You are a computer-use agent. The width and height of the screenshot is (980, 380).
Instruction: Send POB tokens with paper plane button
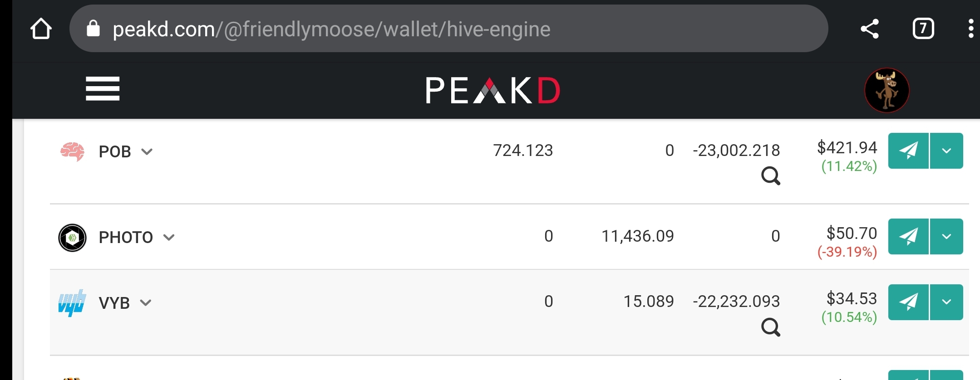click(x=908, y=151)
